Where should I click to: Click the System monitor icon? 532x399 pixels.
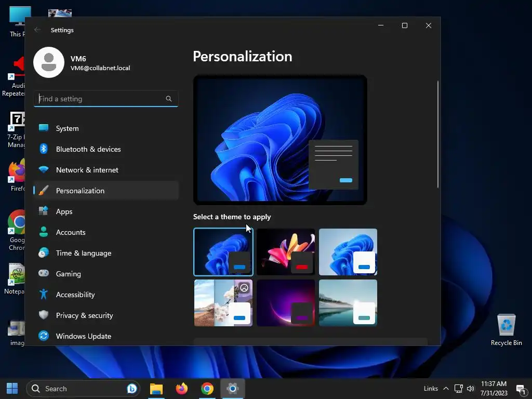click(44, 128)
